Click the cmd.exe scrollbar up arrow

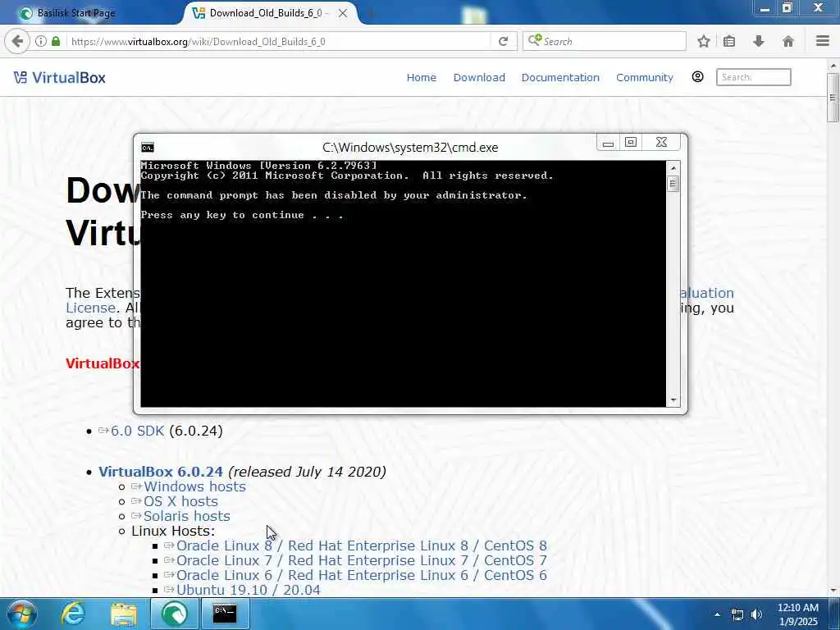(x=673, y=167)
